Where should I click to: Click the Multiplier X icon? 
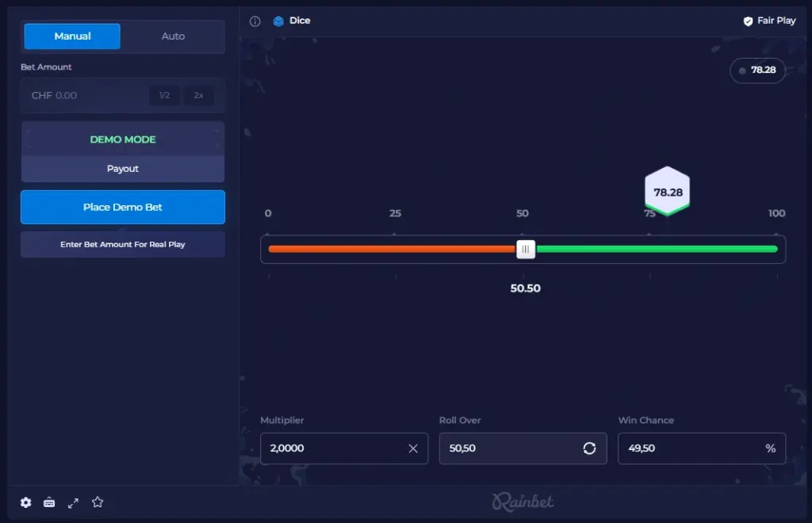(412, 449)
